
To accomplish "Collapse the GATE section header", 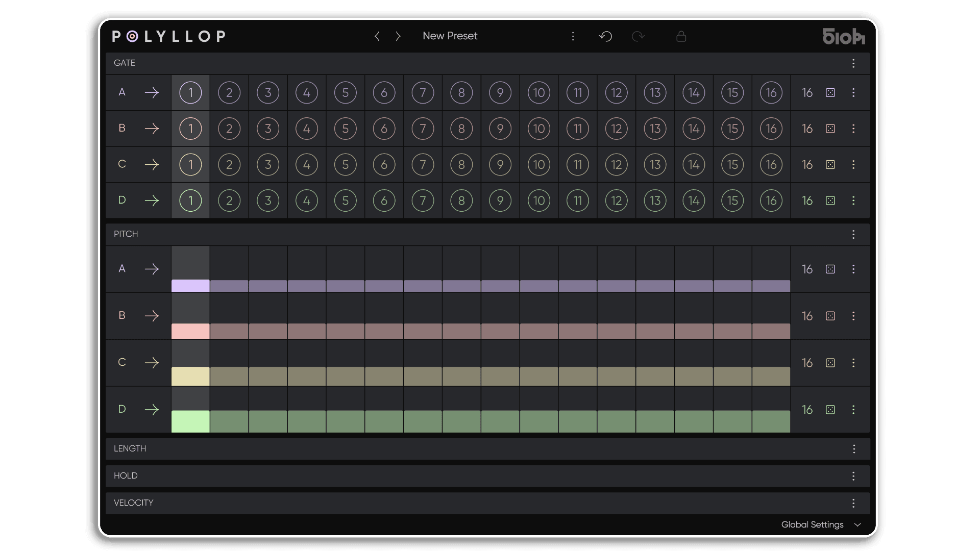I will (x=487, y=63).
